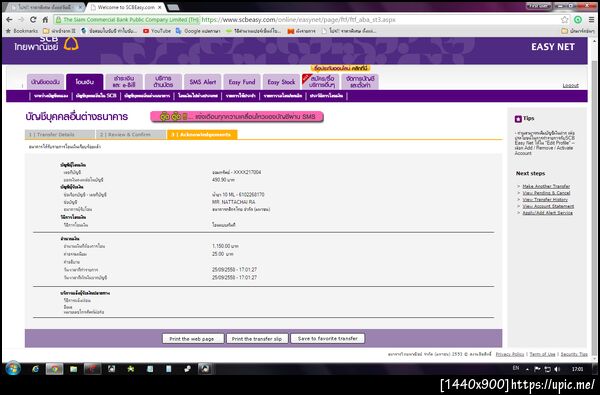Show hidden tray icons with the small arrow
600x395 pixels.
[527, 369]
